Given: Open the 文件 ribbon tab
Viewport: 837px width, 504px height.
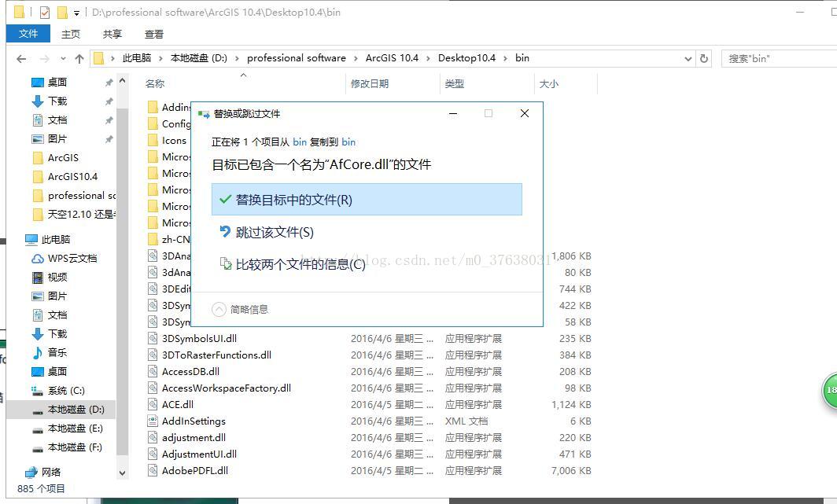Looking at the screenshot, I should coord(28,34).
